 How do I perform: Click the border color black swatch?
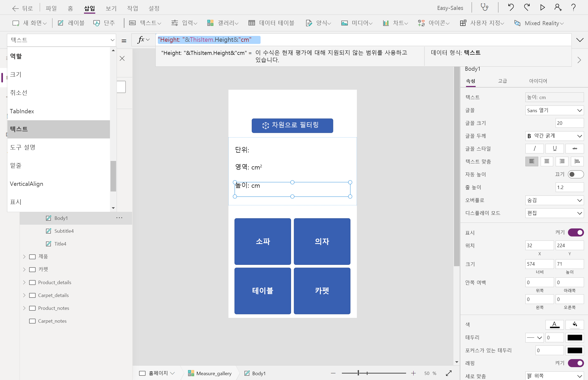[574, 337]
